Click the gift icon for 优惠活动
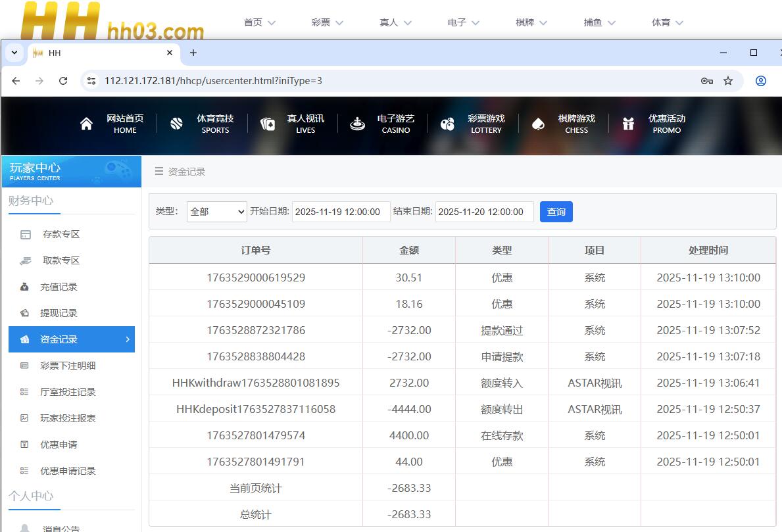Image resolution: width=782 pixels, height=532 pixels. 628,124
